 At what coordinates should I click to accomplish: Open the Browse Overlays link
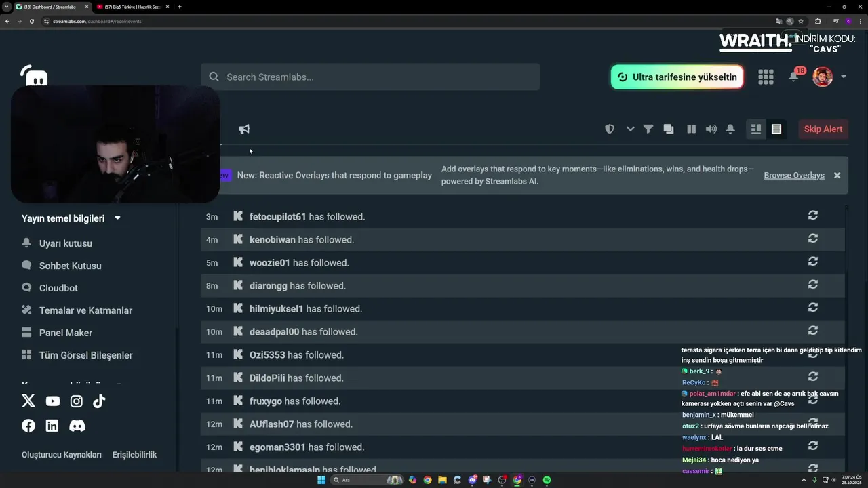[794, 175]
